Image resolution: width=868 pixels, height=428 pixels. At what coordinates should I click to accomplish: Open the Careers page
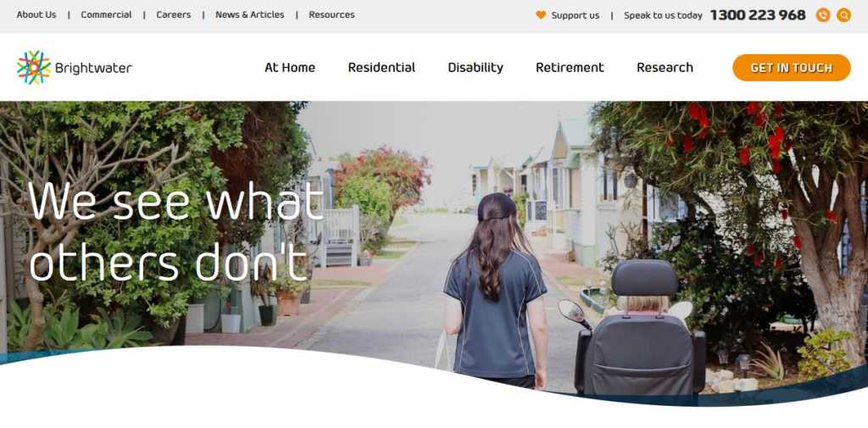pyautogui.click(x=173, y=15)
